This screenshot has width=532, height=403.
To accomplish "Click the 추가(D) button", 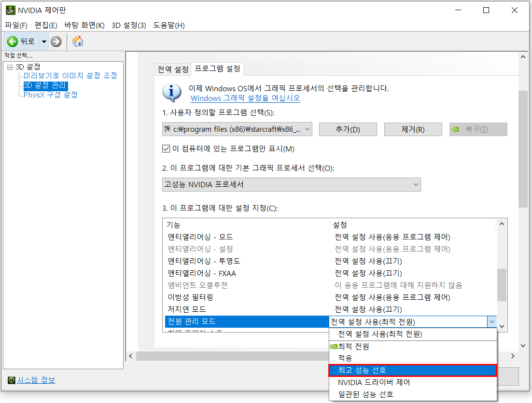I will click(348, 129).
